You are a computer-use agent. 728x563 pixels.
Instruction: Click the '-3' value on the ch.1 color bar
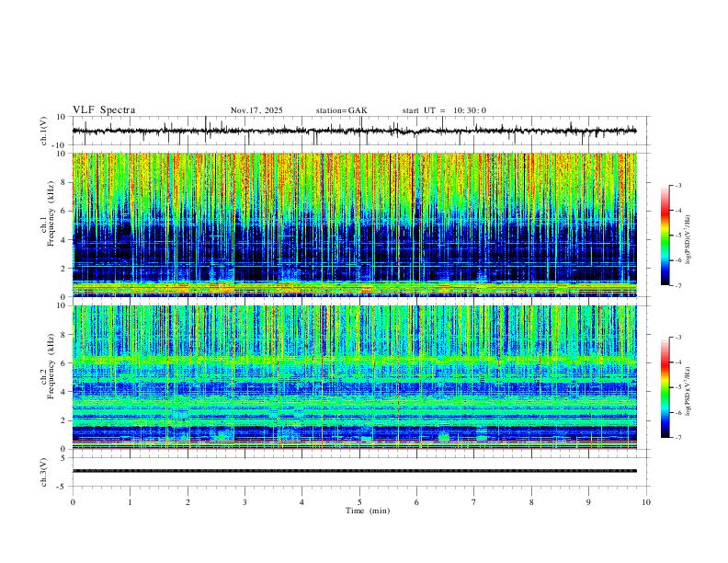tap(677, 185)
